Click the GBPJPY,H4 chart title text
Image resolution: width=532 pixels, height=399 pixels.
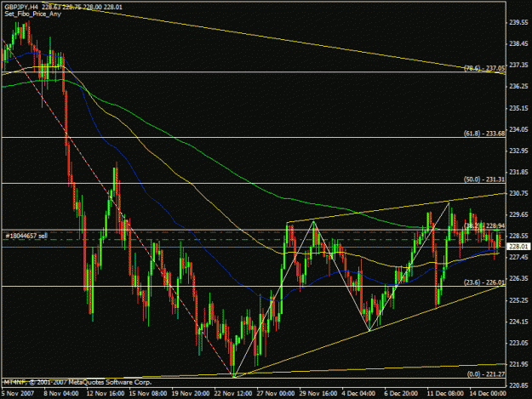21,7
